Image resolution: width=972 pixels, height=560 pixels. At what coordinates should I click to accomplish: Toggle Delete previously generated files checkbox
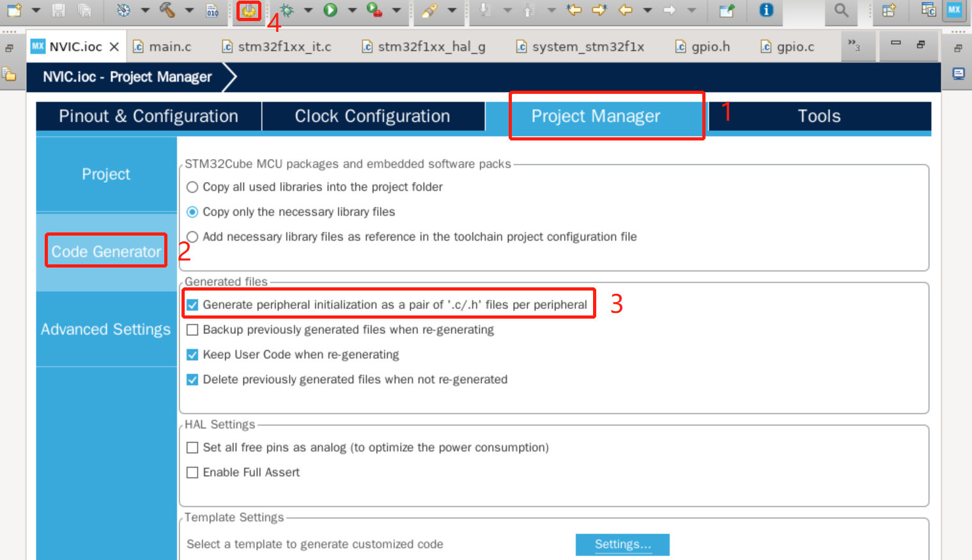click(192, 379)
